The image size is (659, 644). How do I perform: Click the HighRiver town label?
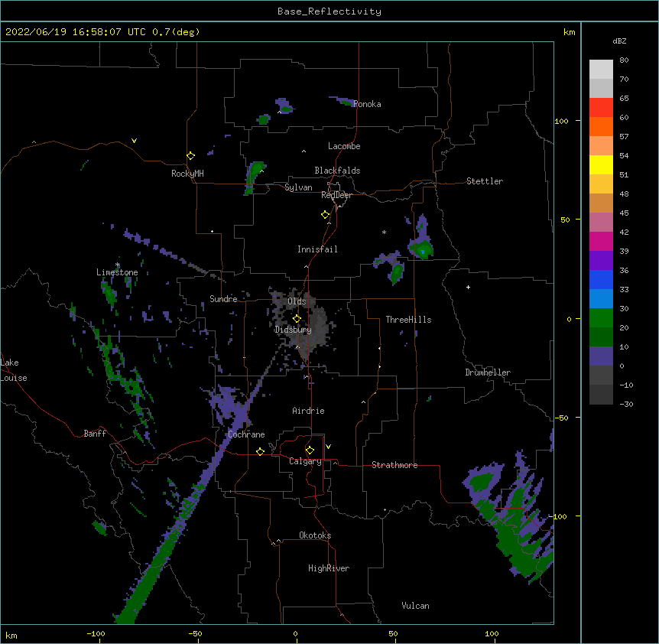point(329,568)
